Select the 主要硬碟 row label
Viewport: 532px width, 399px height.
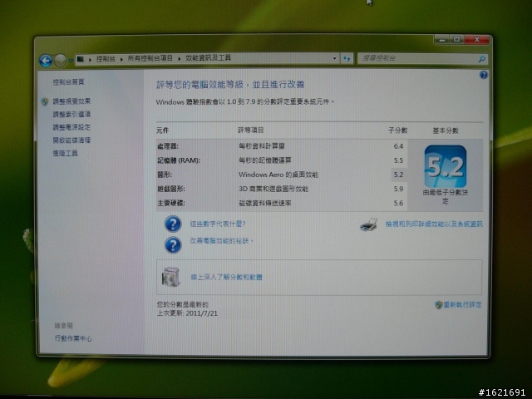click(x=171, y=203)
